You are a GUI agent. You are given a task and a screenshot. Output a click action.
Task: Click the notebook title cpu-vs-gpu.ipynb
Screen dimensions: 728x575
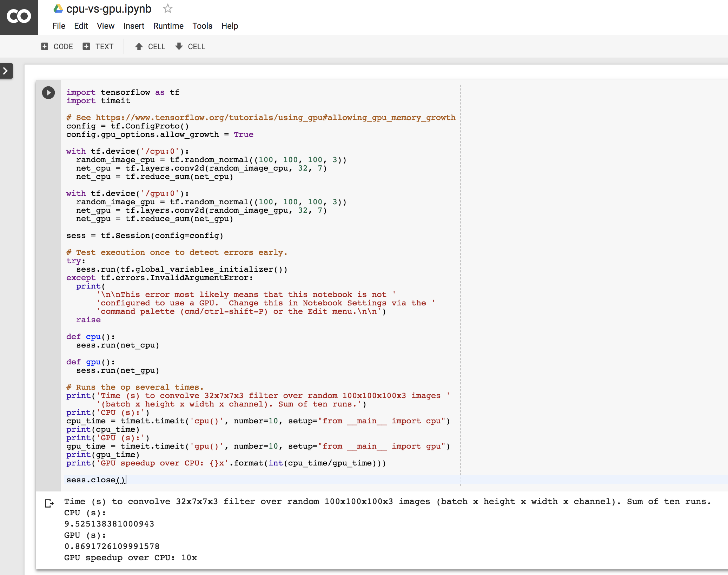coord(109,9)
